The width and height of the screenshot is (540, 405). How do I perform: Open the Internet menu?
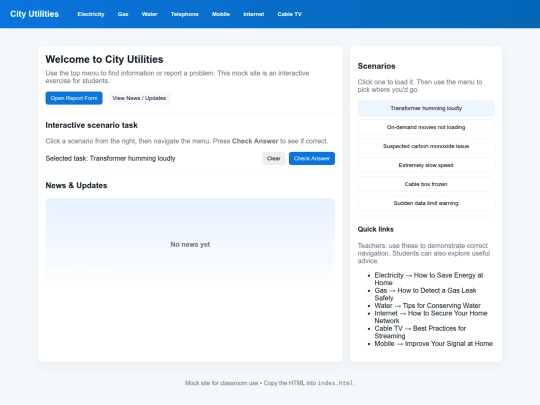pyautogui.click(x=253, y=14)
